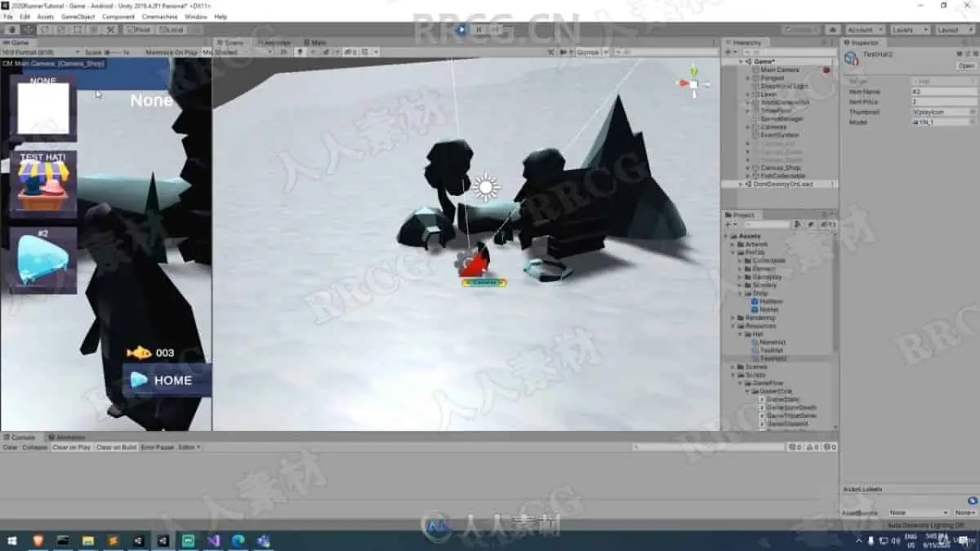Select the sun light gizmo in scene
Screen dimensions: 980x551
[486, 187]
